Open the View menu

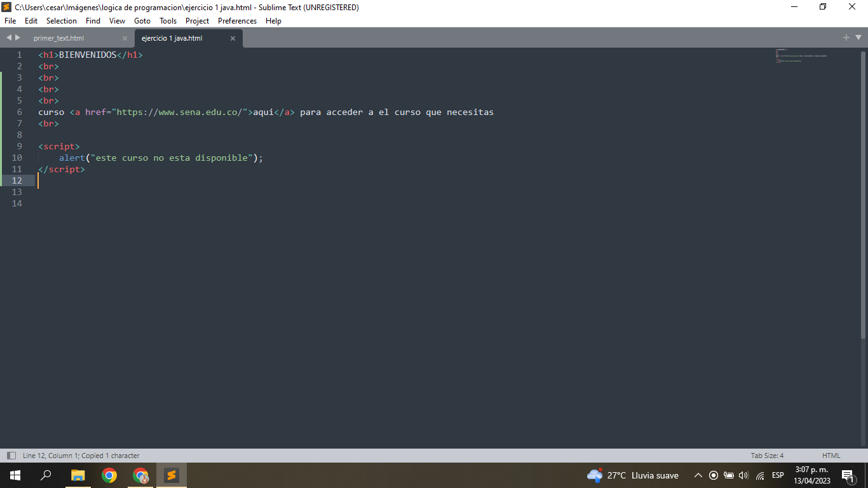click(117, 21)
